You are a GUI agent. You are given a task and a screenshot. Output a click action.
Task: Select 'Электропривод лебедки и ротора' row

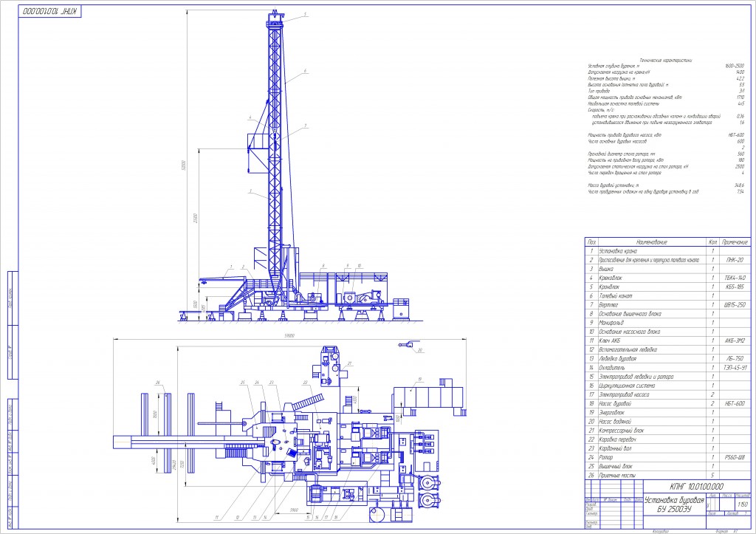[636, 377]
